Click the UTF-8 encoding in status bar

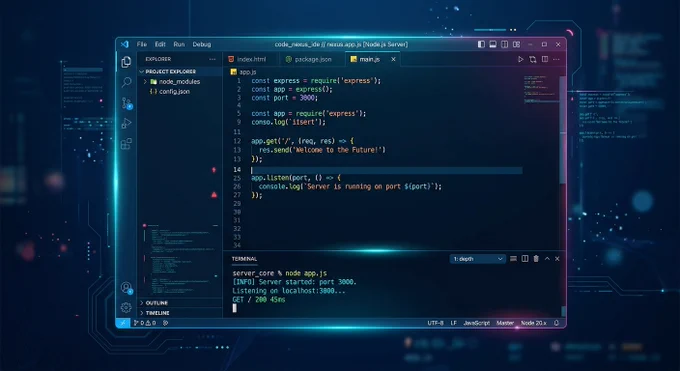pyautogui.click(x=435, y=323)
